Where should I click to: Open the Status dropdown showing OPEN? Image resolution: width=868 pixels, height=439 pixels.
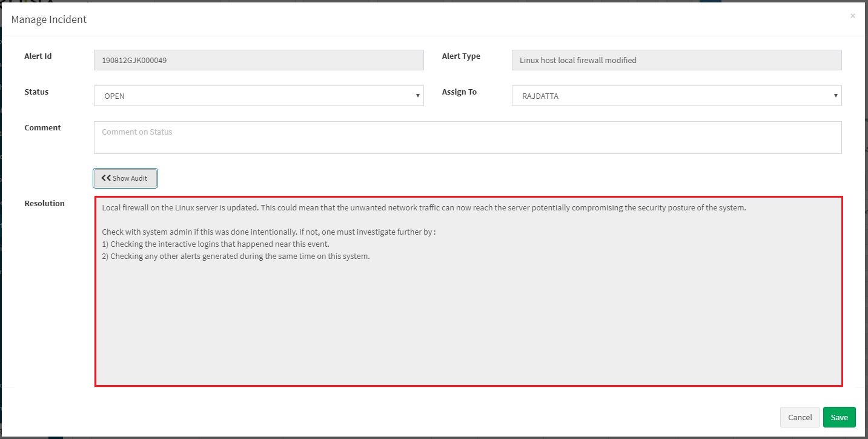tap(259, 96)
